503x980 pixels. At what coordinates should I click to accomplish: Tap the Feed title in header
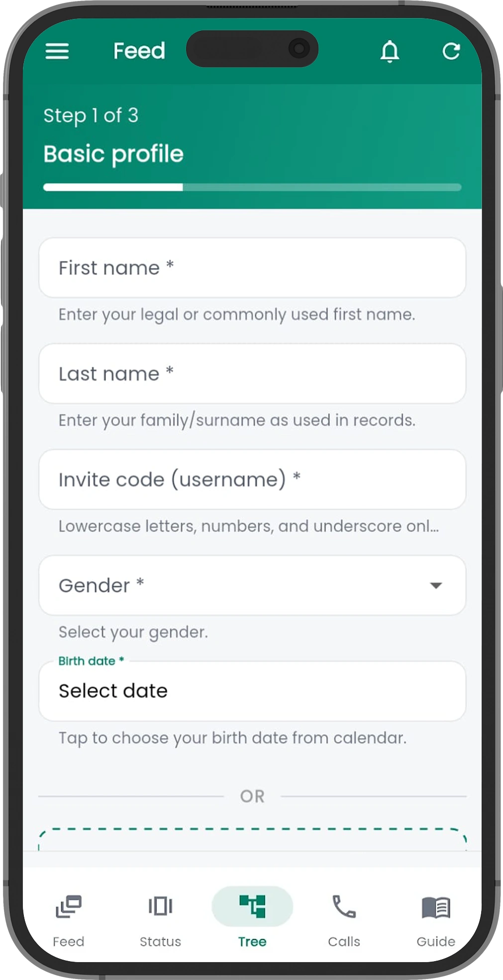(139, 51)
